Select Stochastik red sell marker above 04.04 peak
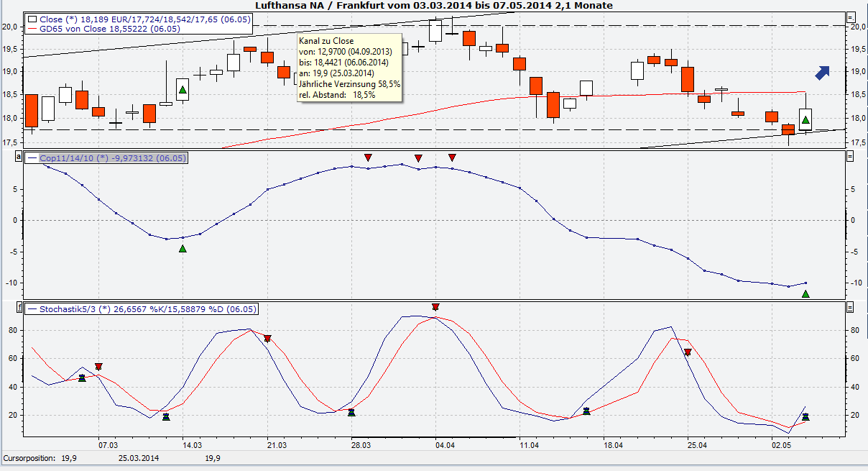 (x=435, y=307)
